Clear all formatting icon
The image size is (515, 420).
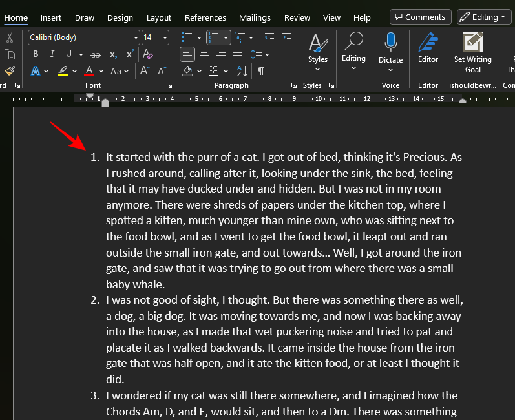point(147,54)
